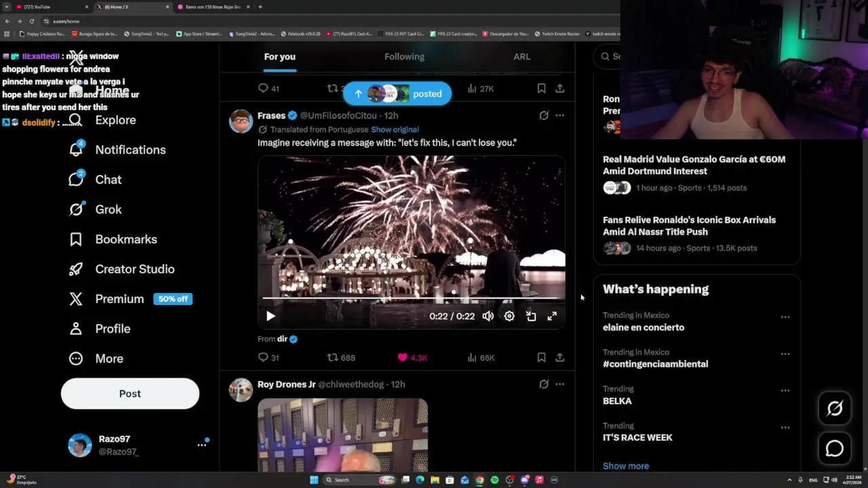Repost the Frases post showing 688

tap(341, 357)
